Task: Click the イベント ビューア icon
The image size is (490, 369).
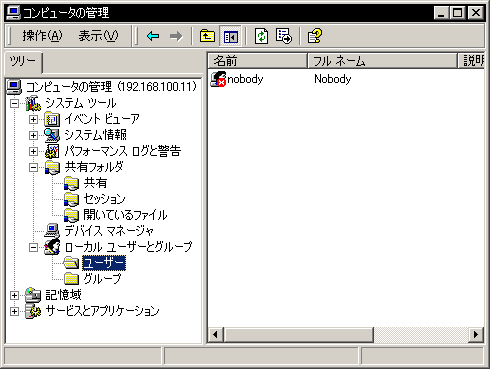Action: coord(52,119)
